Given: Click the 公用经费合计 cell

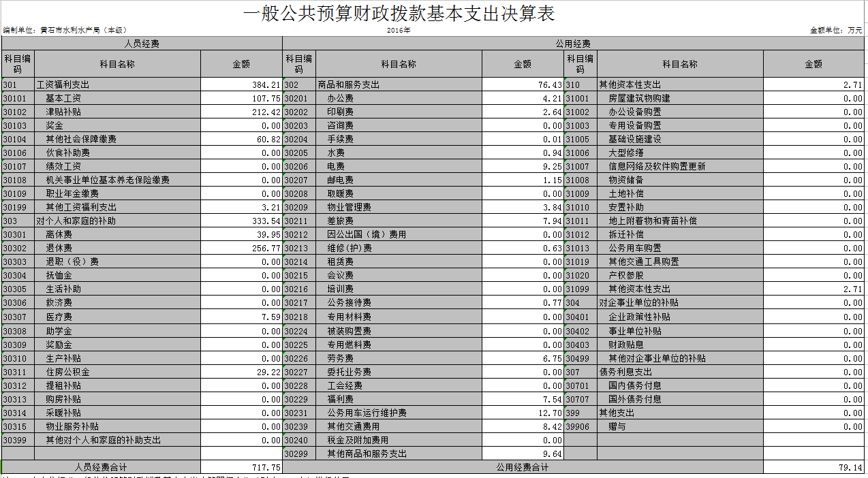Looking at the screenshot, I should point(523,468).
